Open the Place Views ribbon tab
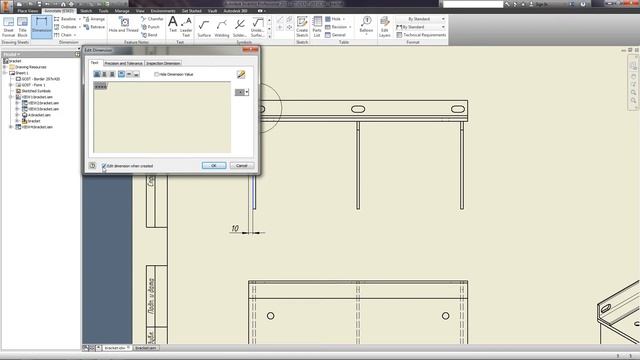The width and height of the screenshot is (640, 360). tap(28, 11)
